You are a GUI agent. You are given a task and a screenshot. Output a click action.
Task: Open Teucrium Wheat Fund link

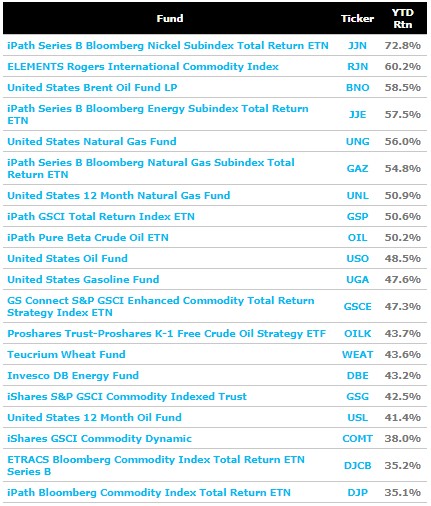coord(66,354)
